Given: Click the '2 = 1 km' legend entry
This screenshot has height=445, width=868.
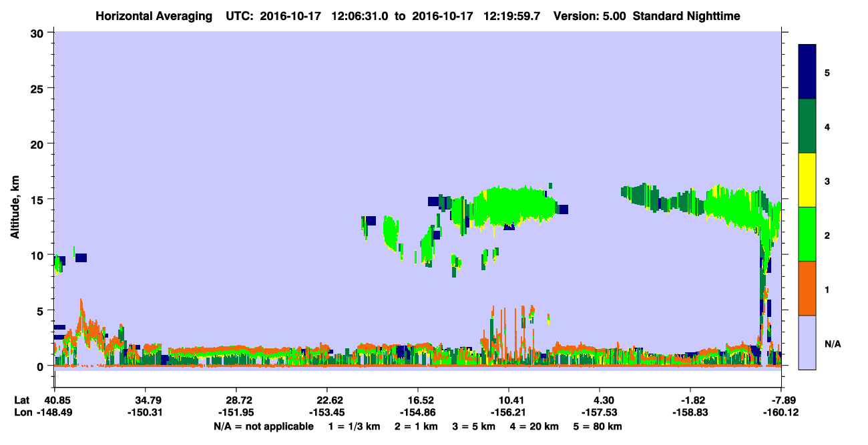Looking at the screenshot, I should click(x=417, y=426).
